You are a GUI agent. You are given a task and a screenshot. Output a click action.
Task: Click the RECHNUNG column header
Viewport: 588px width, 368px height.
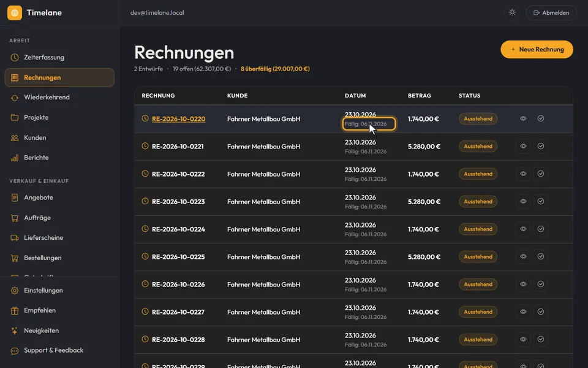point(158,96)
